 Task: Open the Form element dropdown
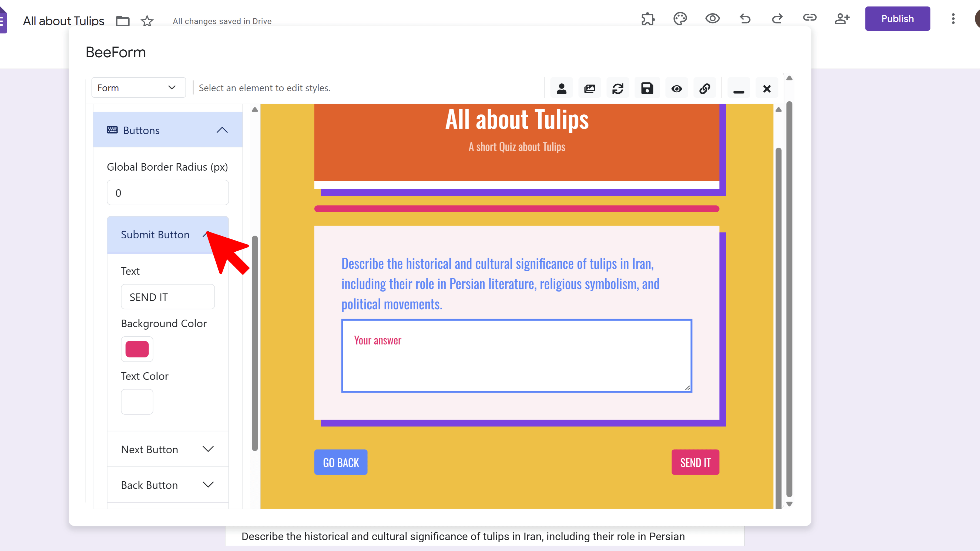click(139, 88)
